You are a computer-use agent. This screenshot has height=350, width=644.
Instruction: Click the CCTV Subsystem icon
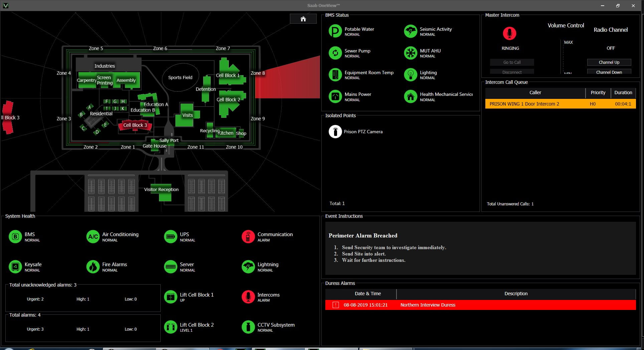pos(248,327)
